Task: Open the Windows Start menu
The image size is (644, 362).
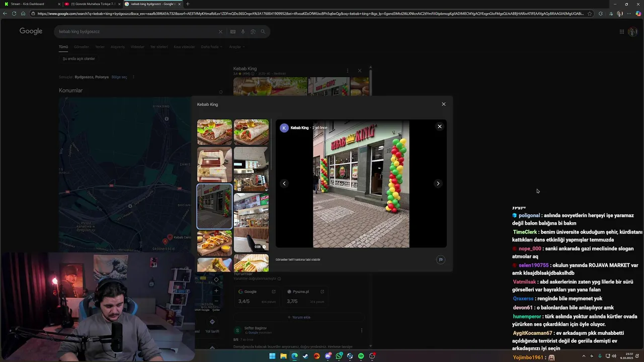Action: coord(272,356)
